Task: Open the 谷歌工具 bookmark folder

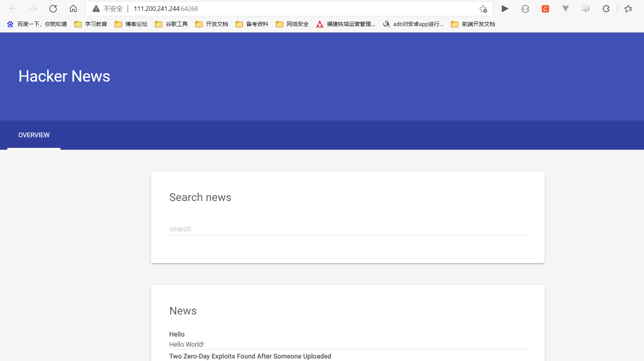Action: pyautogui.click(x=171, y=24)
